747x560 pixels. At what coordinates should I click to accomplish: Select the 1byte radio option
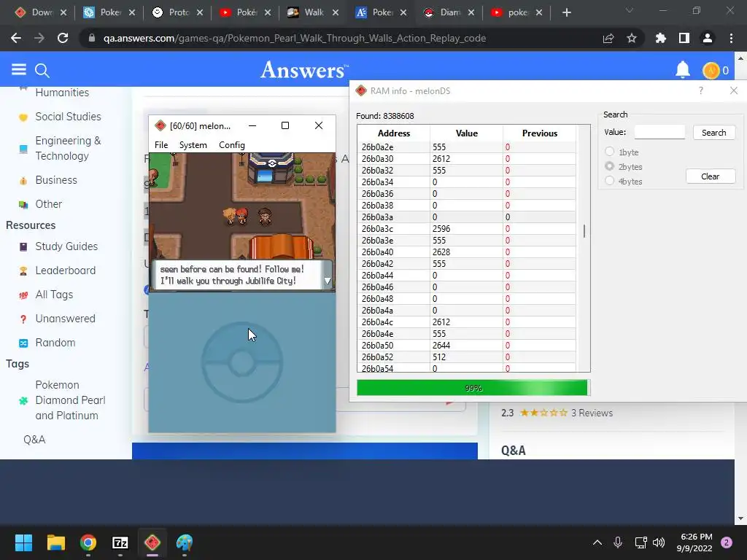609,152
